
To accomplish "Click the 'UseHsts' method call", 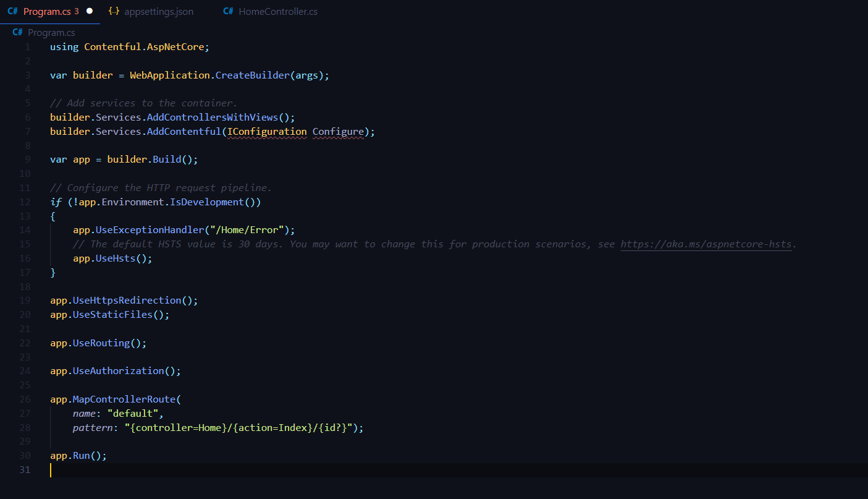I will (116, 258).
